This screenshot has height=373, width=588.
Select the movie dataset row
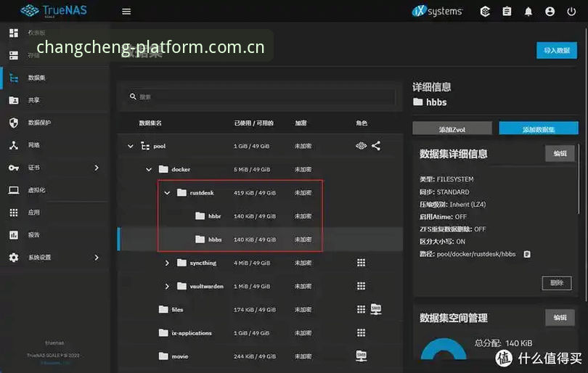261,356
